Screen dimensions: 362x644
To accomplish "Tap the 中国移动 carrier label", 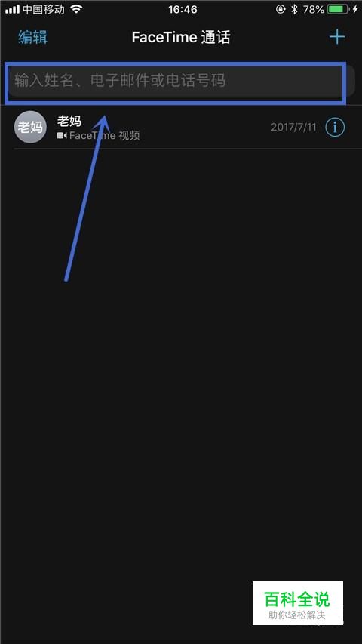I will click(x=44, y=9).
